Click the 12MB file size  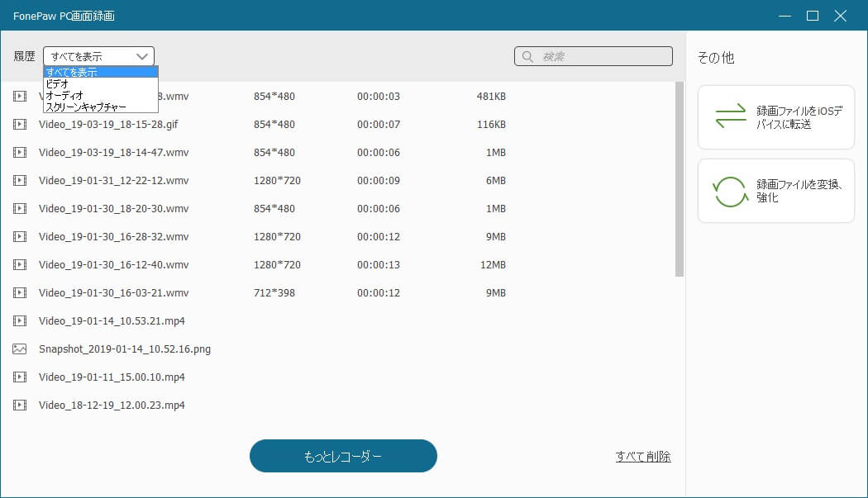(494, 264)
